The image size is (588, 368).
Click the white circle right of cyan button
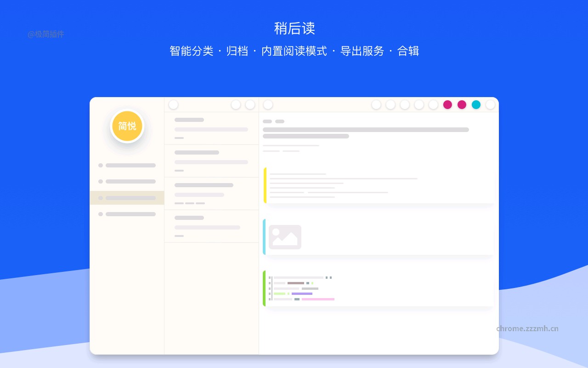(x=490, y=104)
